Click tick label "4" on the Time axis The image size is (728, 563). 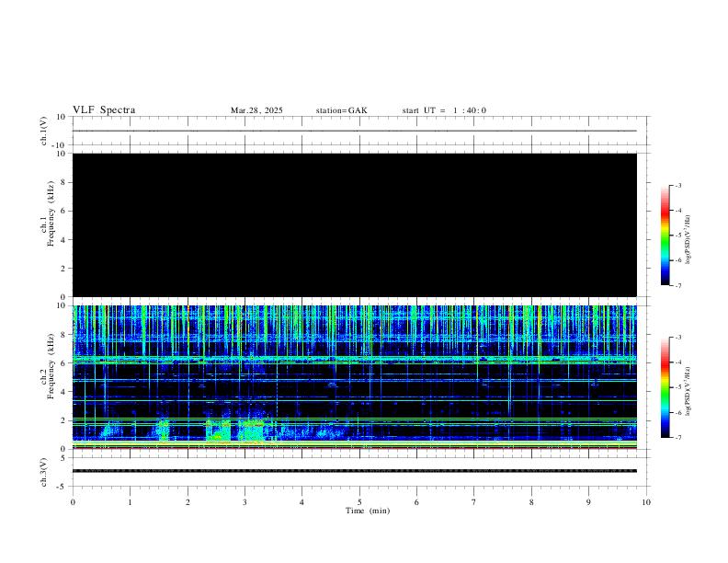tap(301, 502)
